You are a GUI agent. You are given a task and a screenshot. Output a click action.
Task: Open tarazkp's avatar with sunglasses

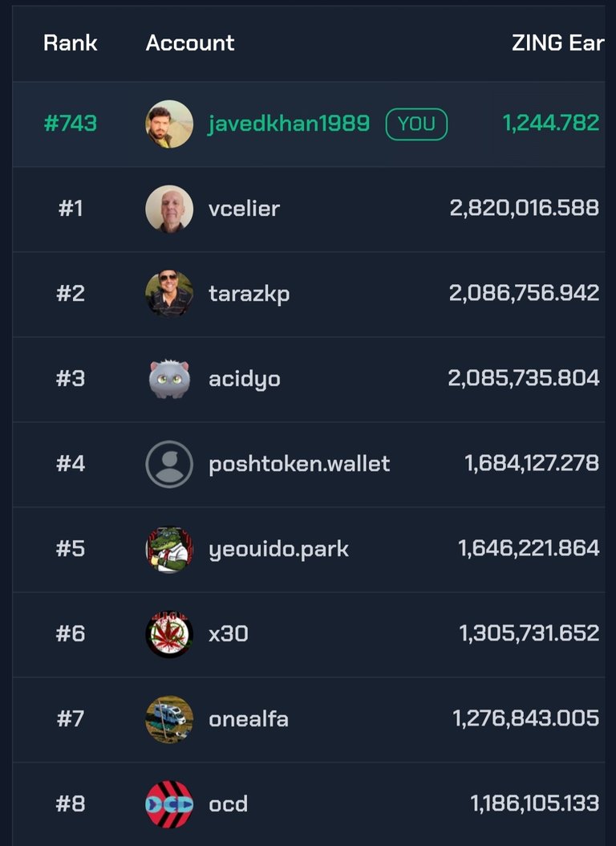pos(169,294)
